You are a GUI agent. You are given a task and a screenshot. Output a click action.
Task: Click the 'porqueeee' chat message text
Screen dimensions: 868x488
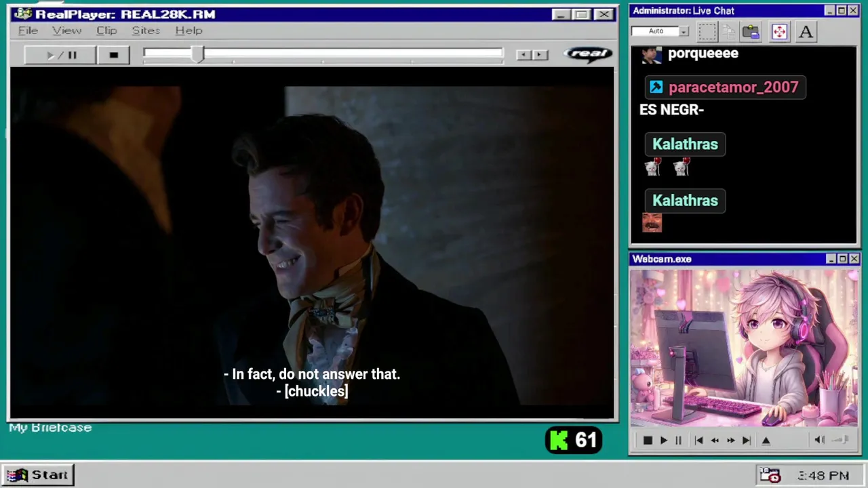pyautogui.click(x=703, y=54)
